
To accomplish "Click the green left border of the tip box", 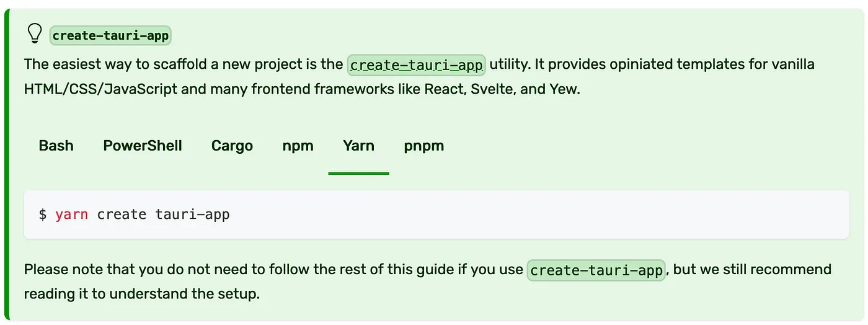I will [7, 166].
